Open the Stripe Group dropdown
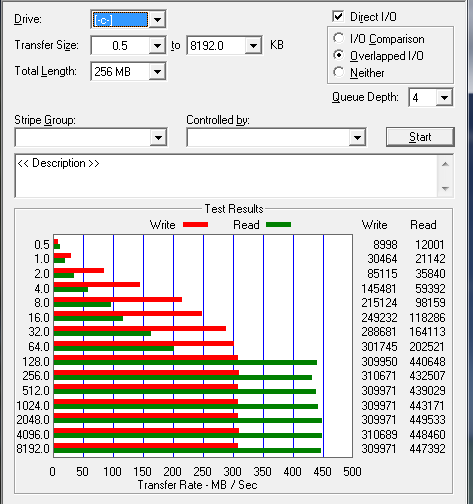The width and height of the screenshot is (473, 504). click(x=158, y=137)
